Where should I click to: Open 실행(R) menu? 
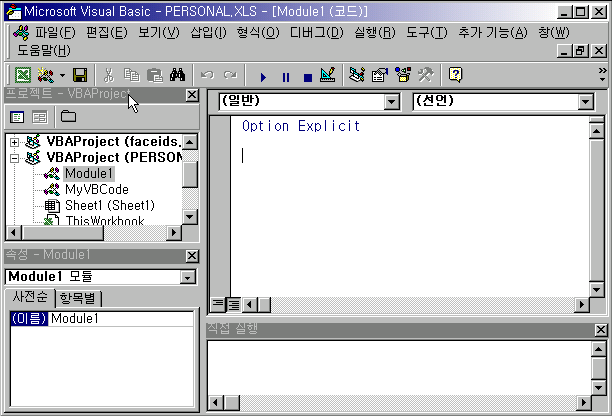point(375,32)
